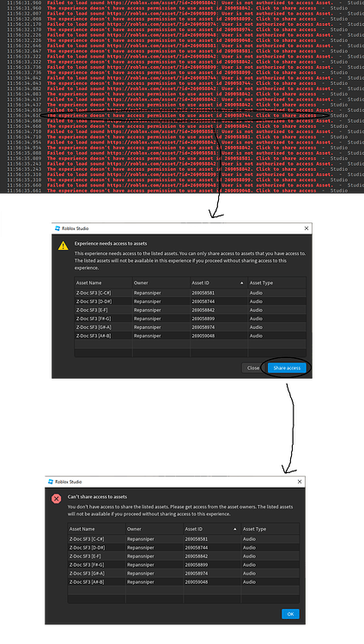Click asset ID 269058899 in Can't share access dialog
364x644 pixels.
click(197, 565)
